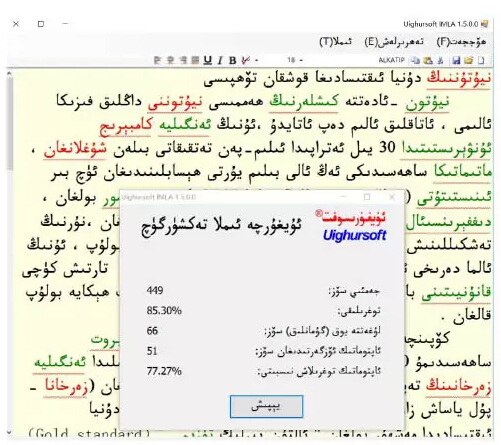This screenshot has width=501, height=445.
Task: Toggle bold formatting with the B icon
Action: tap(232, 60)
